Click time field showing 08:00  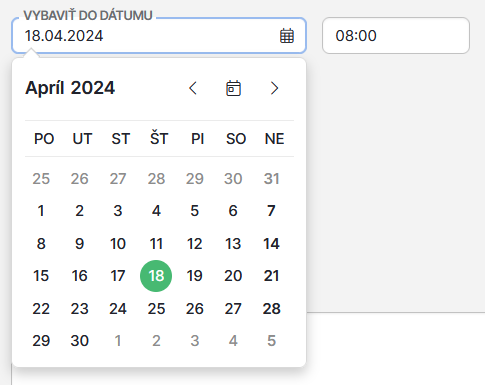(x=396, y=36)
